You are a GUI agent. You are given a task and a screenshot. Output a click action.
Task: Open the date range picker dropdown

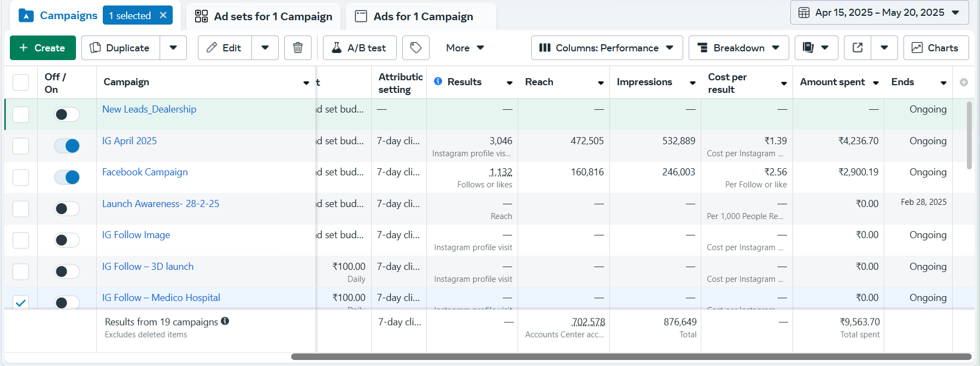coord(879,13)
